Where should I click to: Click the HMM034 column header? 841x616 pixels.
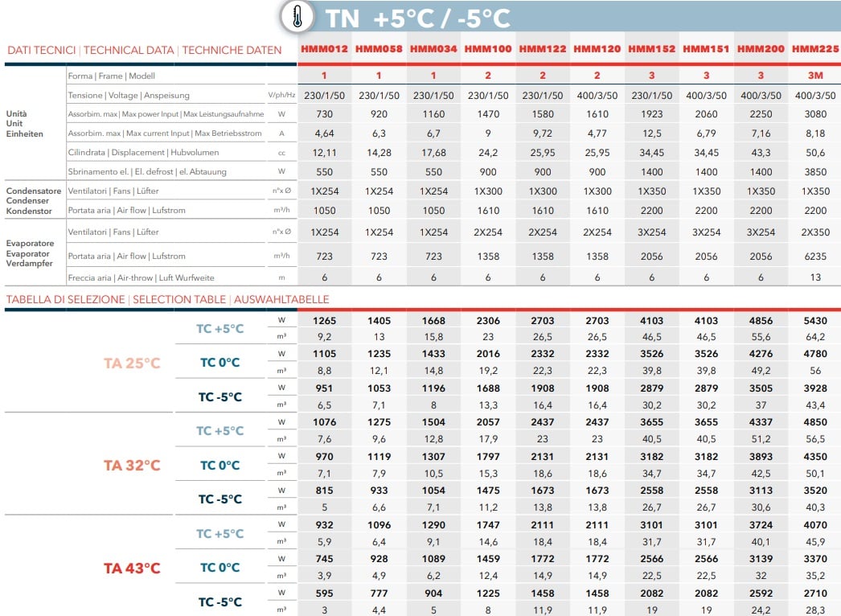click(433, 49)
